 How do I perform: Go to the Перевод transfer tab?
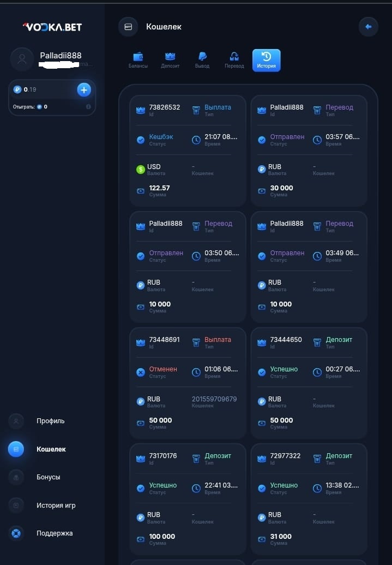pyautogui.click(x=234, y=60)
